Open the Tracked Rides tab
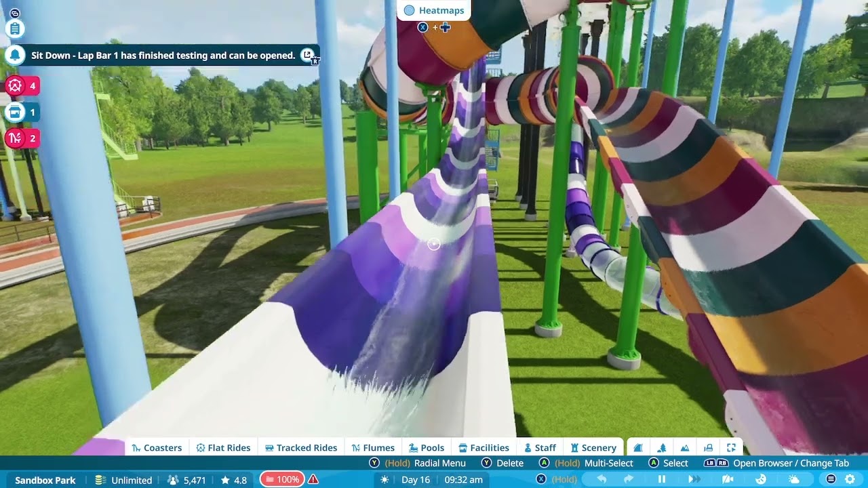Image resolution: width=868 pixels, height=488 pixels. point(301,447)
